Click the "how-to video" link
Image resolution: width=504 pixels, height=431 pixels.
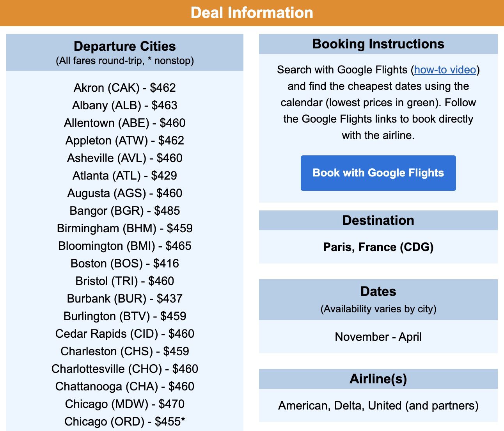(445, 70)
